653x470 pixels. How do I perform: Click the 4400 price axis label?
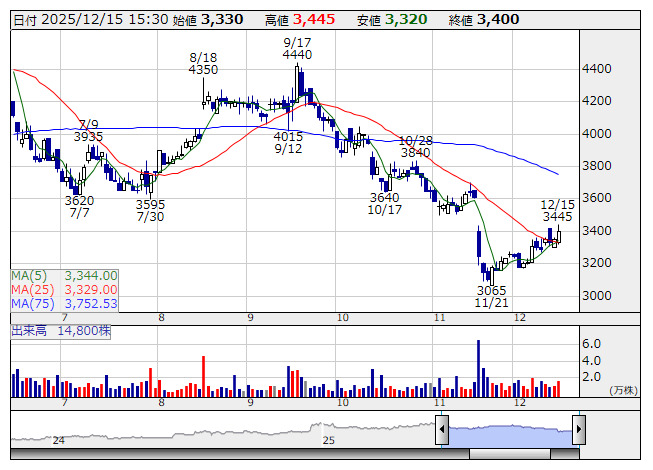pyautogui.click(x=596, y=69)
